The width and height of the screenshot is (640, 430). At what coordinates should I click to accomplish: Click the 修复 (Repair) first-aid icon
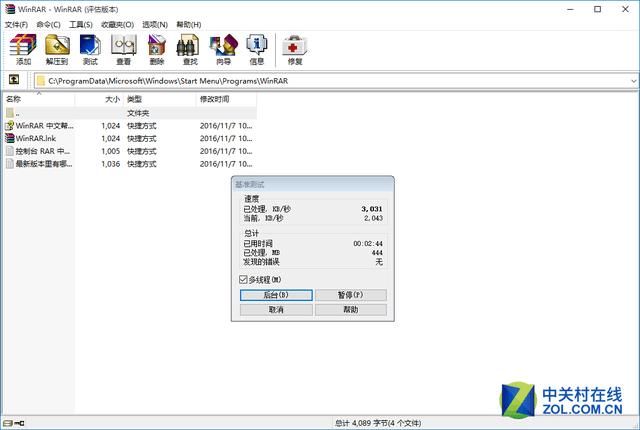coord(295,46)
